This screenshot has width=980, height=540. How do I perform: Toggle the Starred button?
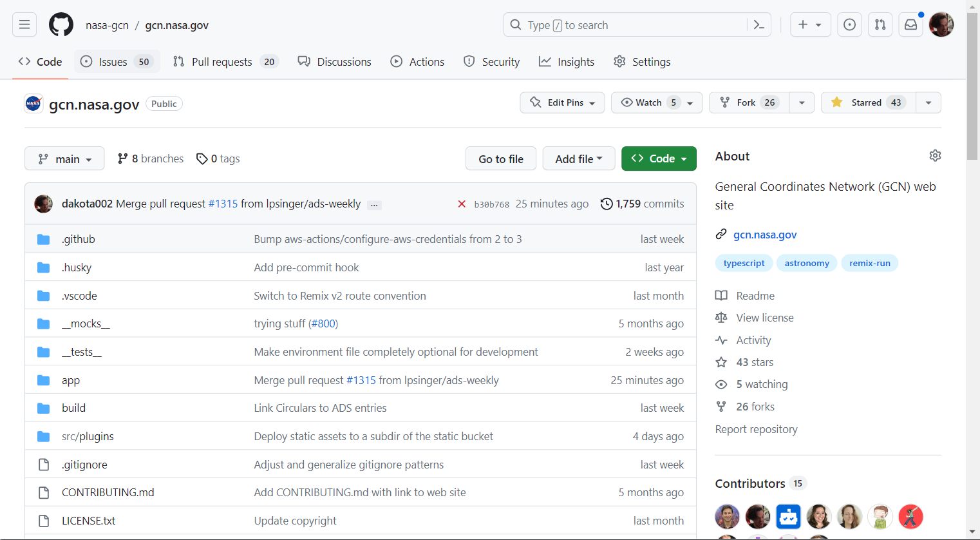868,102
